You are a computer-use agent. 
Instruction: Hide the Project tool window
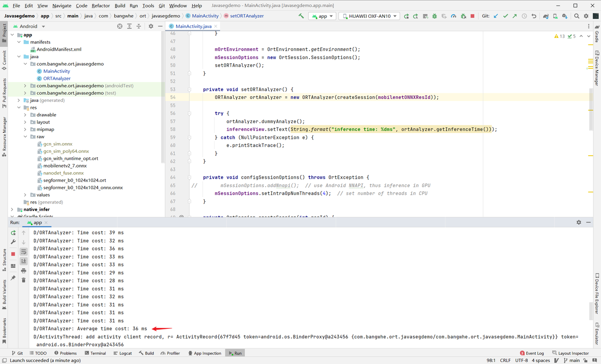coord(160,26)
